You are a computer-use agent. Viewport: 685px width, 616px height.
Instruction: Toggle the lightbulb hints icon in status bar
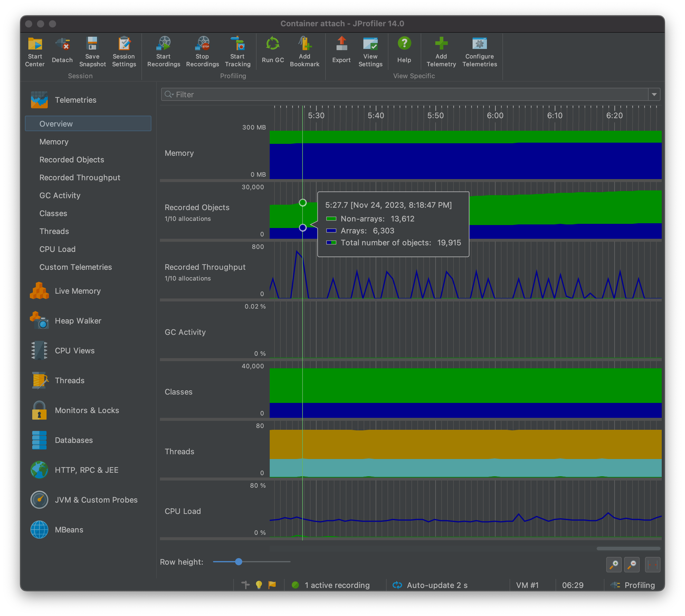coord(259,585)
